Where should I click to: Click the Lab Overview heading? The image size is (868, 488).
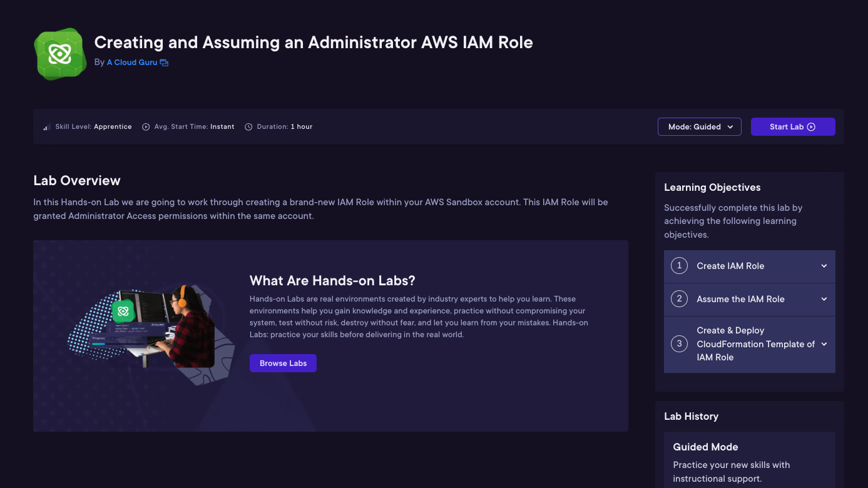77,181
